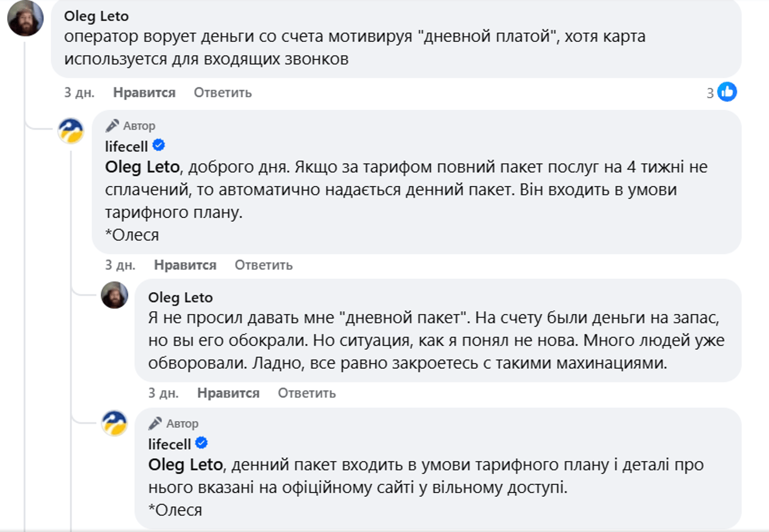Click the pencil Автор icon on first reply
Image resolution: width=769 pixels, height=532 pixels.
click(x=112, y=126)
